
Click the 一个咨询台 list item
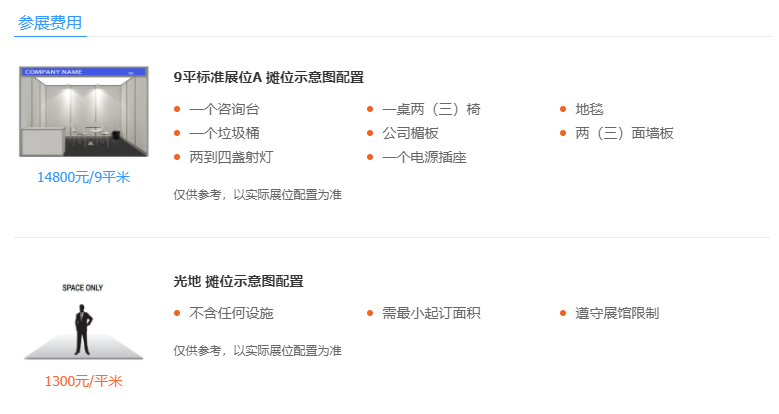tap(225, 109)
